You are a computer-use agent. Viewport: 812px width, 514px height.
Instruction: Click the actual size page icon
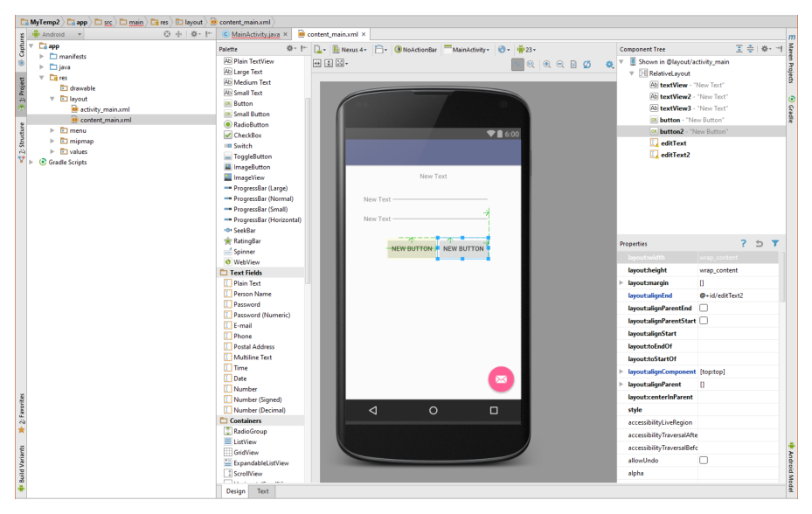click(573, 65)
